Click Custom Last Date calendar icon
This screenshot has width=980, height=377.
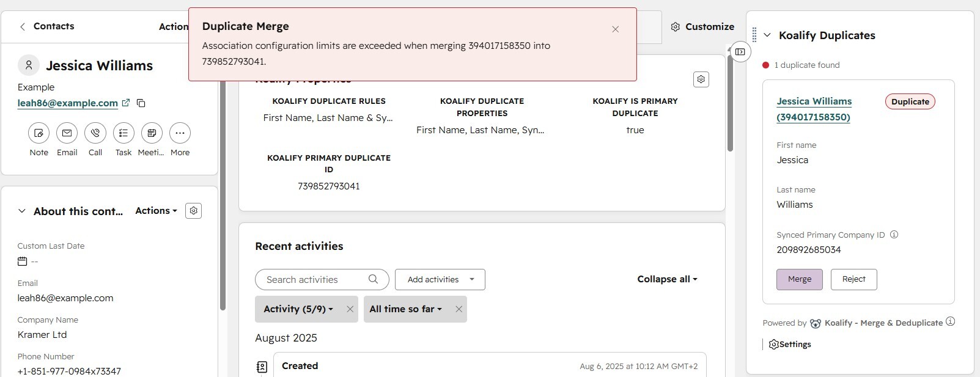(x=23, y=262)
